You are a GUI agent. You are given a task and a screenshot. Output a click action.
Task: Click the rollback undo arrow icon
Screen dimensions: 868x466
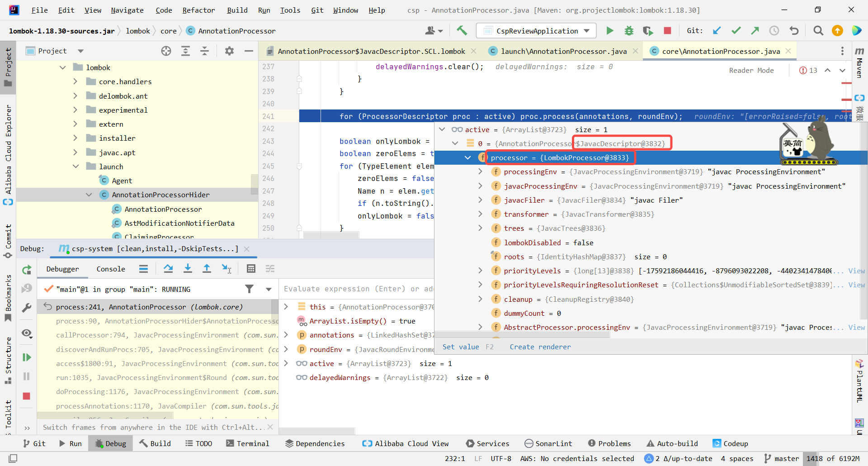pos(794,30)
